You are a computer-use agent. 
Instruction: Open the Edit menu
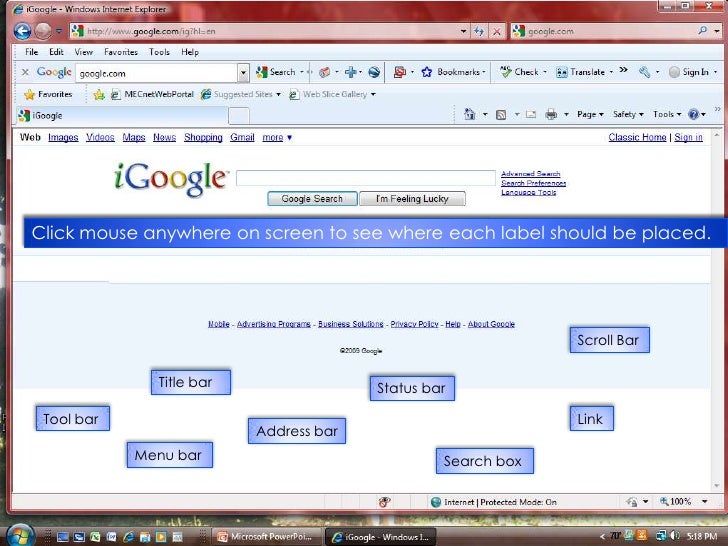[56, 52]
